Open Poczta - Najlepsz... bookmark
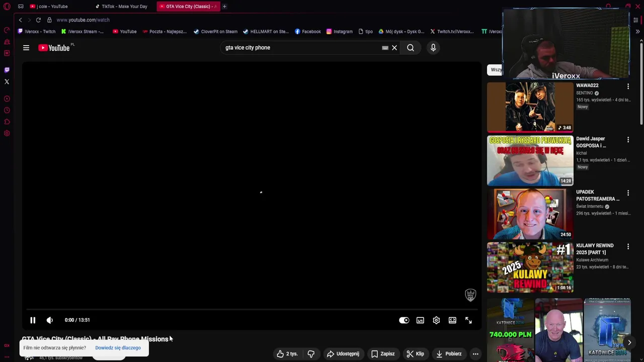Viewport: 644px width, 362px height. (165, 32)
